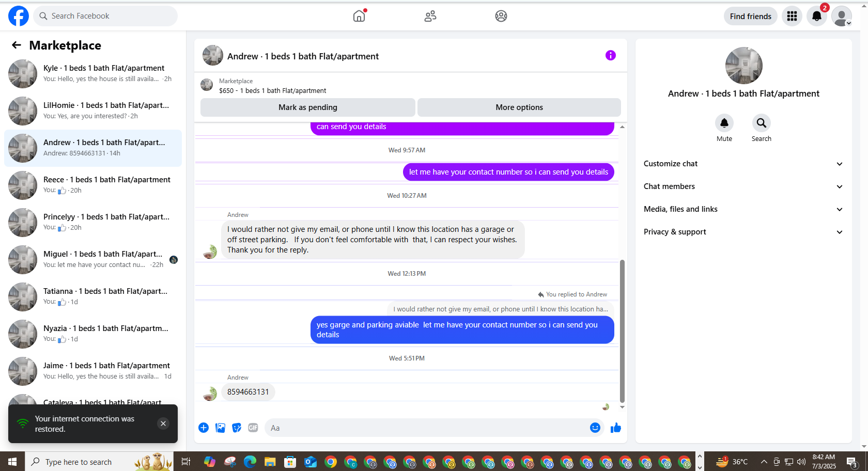Open Reece's conversation
Viewport: 868px width, 471px height.
click(93, 185)
